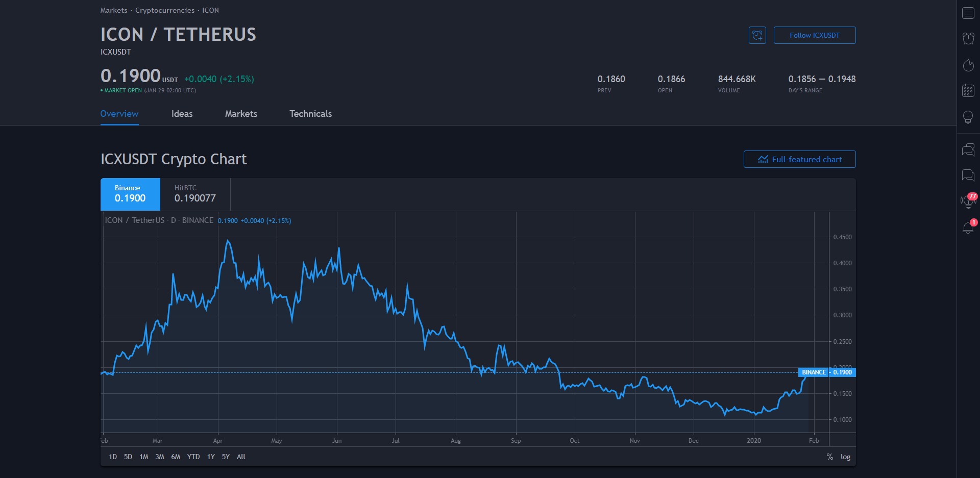The width and height of the screenshot is (980, 478).
Task: Toggle the log scale on the chart
Action: 846,457
